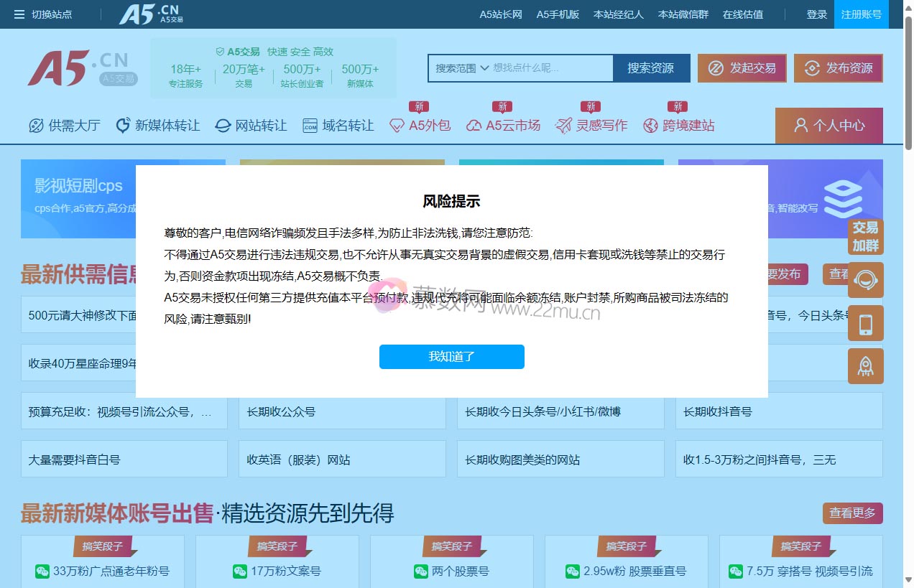The width and height of the screenshot is (914, 588).
Task: Open the customer service headset widget
Action: point(865,280)
